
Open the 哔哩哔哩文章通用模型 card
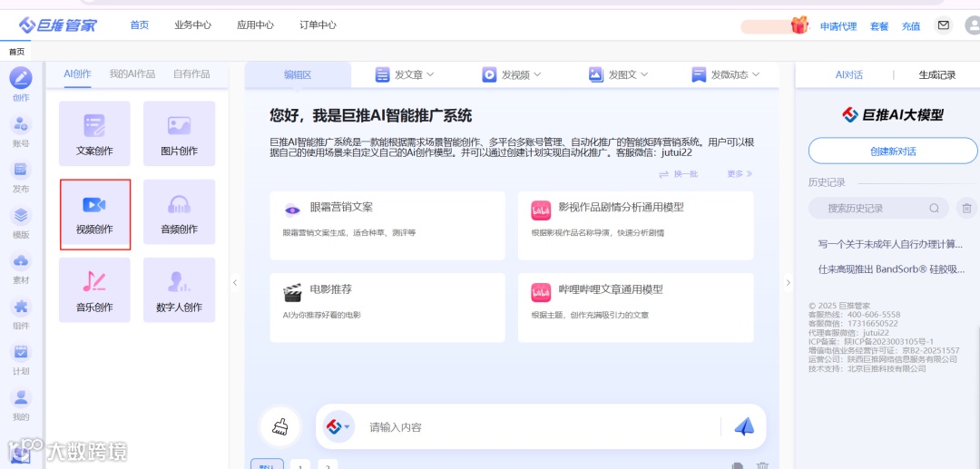coord(635,308)
